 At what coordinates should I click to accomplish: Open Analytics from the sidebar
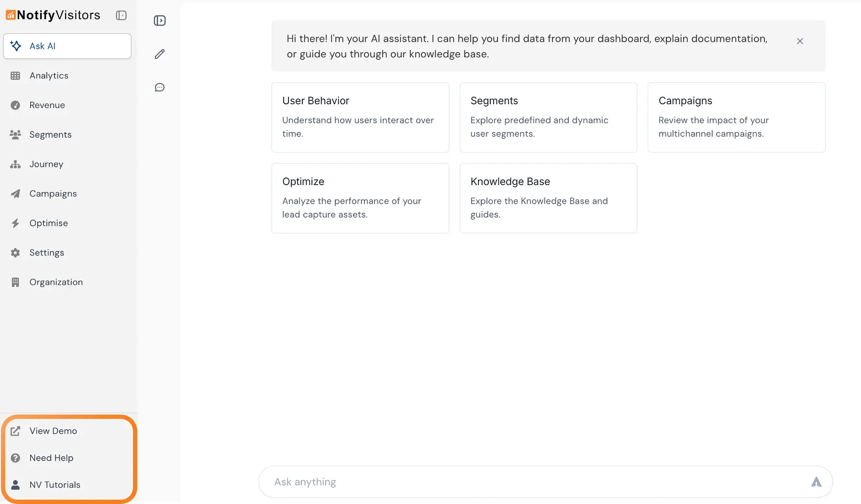(49, 76)
